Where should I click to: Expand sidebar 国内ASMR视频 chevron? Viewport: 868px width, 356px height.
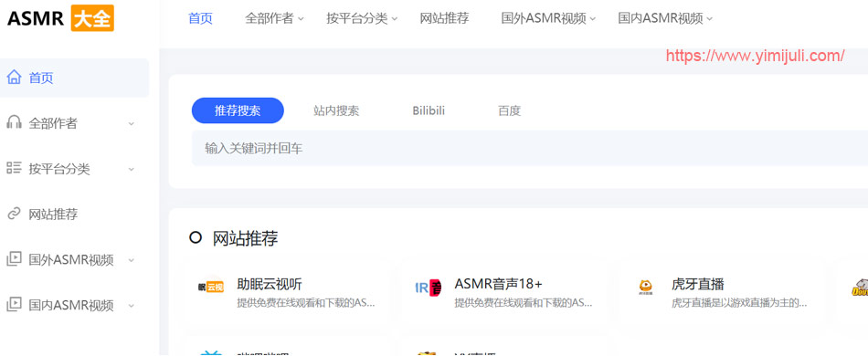132,305
